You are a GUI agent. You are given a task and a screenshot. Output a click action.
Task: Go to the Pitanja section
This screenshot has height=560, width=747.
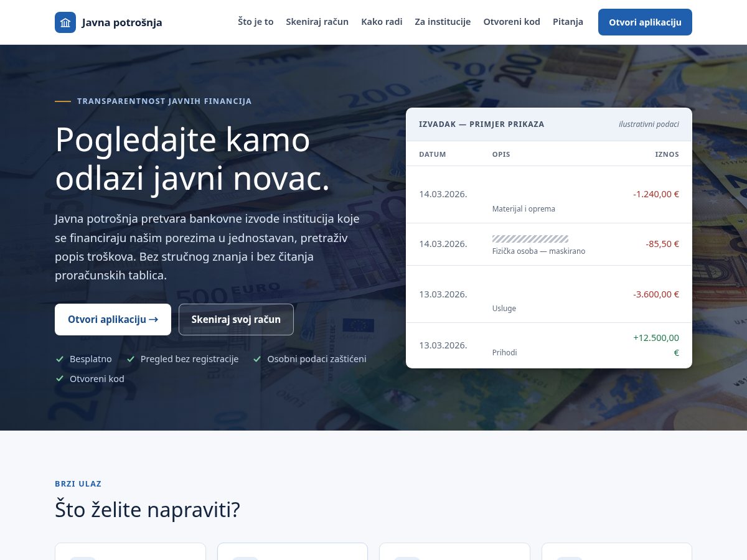coord(568,22)
